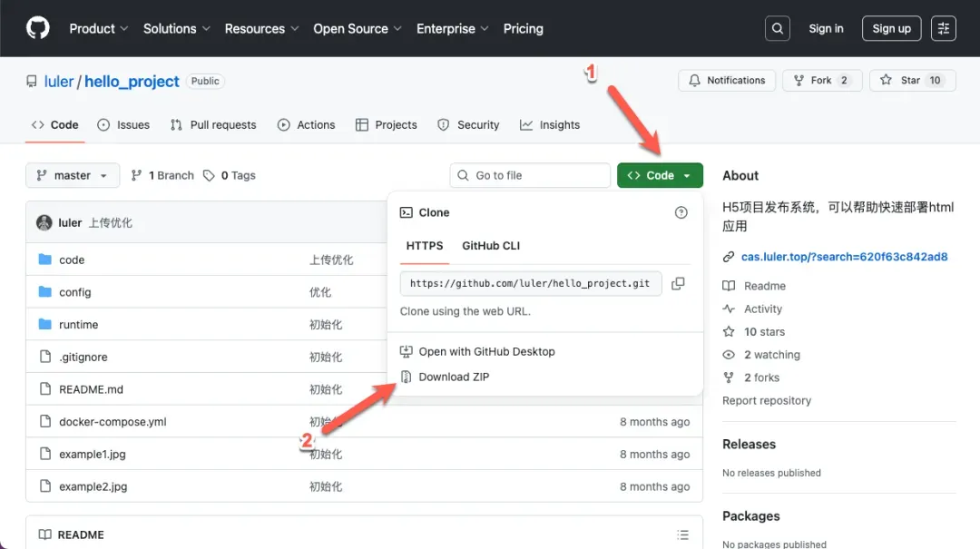Click the Clone help question icon

point(681,212)
